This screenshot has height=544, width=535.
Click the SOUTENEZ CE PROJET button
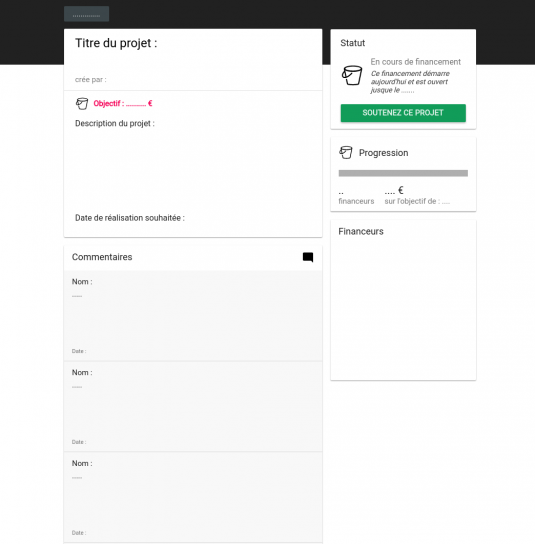tap(403, 113)
